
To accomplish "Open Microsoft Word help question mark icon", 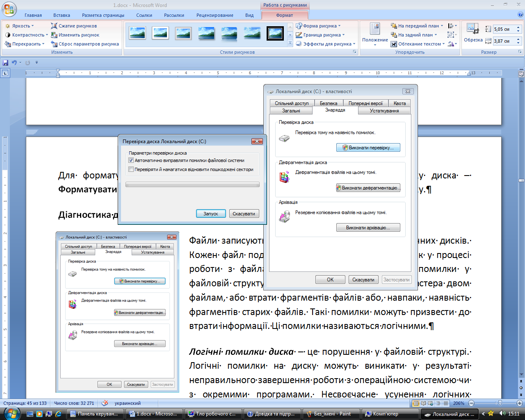I will coord(520,15).
